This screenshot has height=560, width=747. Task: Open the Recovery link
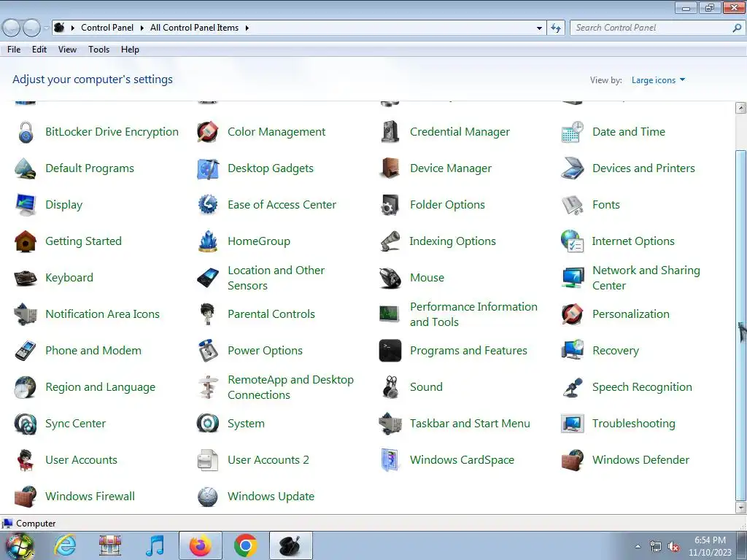click(x=616, y=351)
